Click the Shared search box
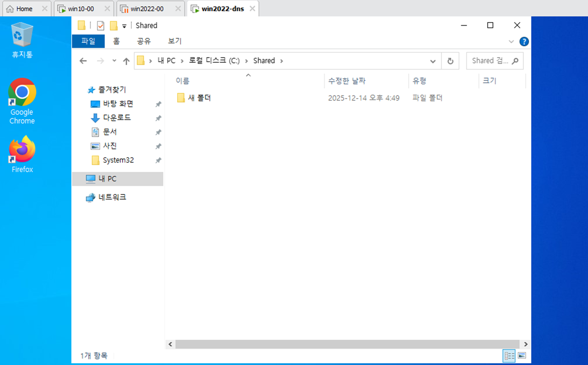This screenshot has height=365, width=588. click(494, 61)
